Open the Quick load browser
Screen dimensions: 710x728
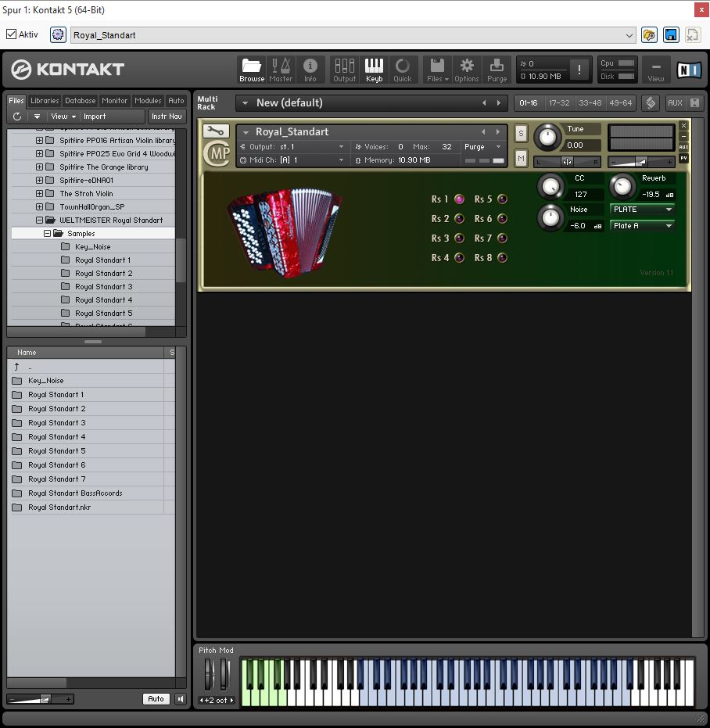tap(403, 70)
